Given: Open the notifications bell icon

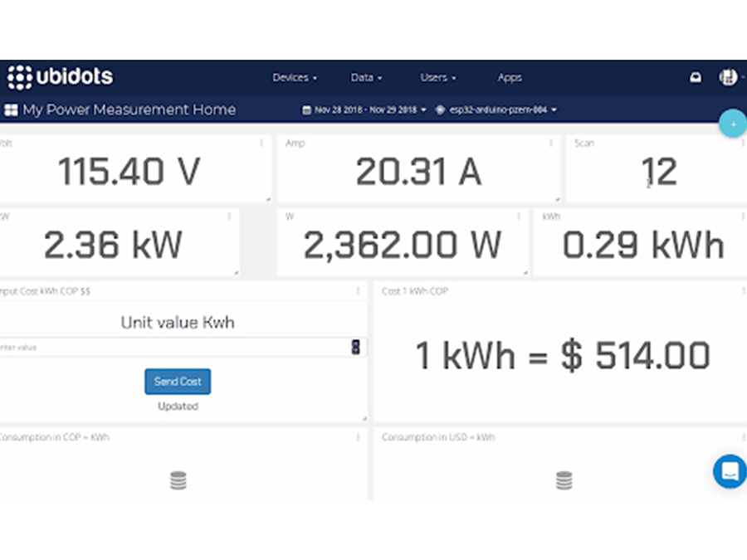Looking at the screenshot, I should (696, 77).
